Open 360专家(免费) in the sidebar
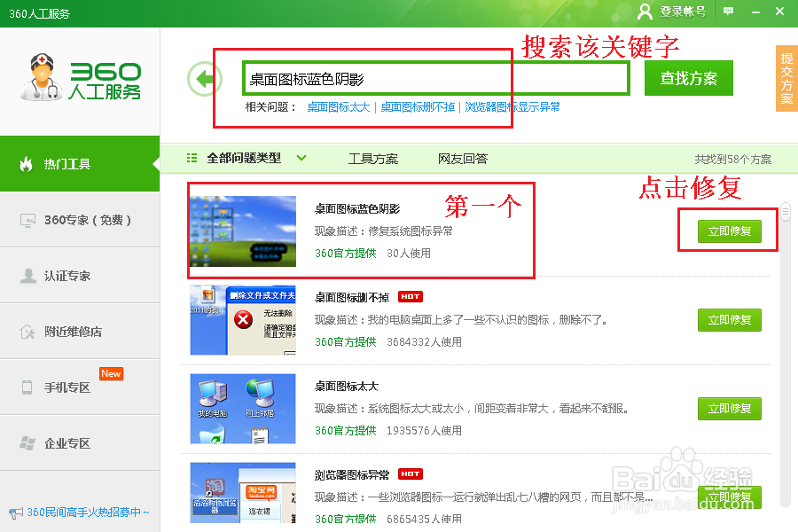Screen dimensions: 798x532 coord(80,220)
